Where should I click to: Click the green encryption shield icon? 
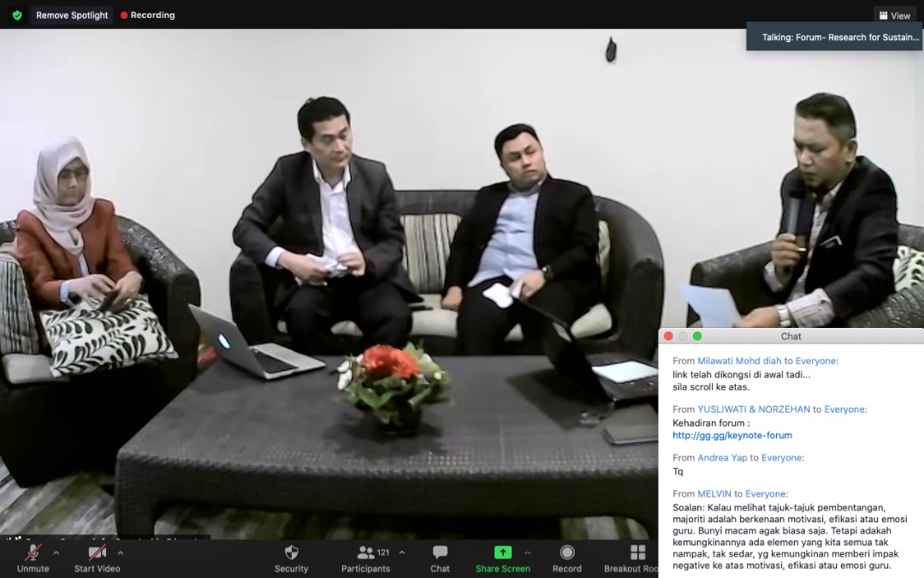coord(17,15)
